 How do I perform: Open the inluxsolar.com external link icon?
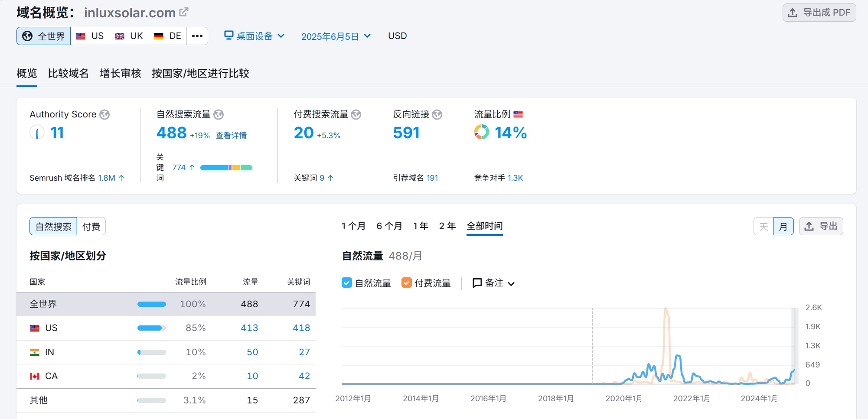coord(184,12)
